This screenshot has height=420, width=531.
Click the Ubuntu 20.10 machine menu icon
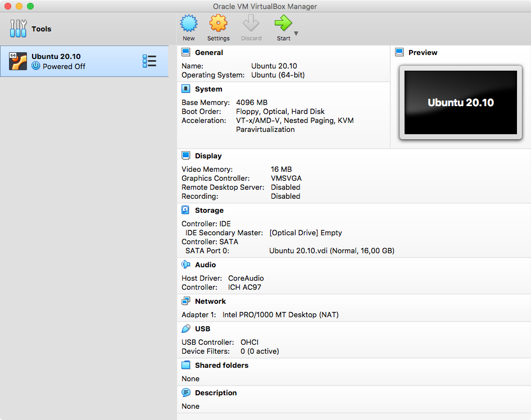149,61
